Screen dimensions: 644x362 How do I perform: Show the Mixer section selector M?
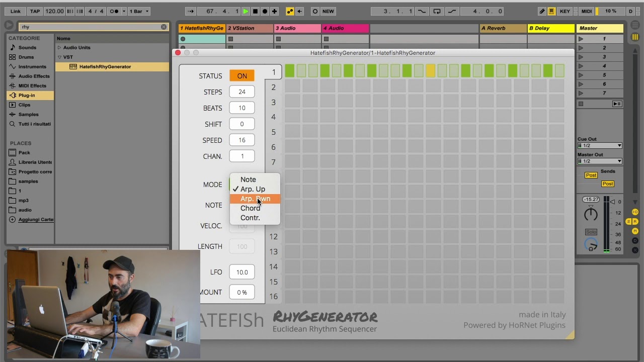tap(635, 231)
